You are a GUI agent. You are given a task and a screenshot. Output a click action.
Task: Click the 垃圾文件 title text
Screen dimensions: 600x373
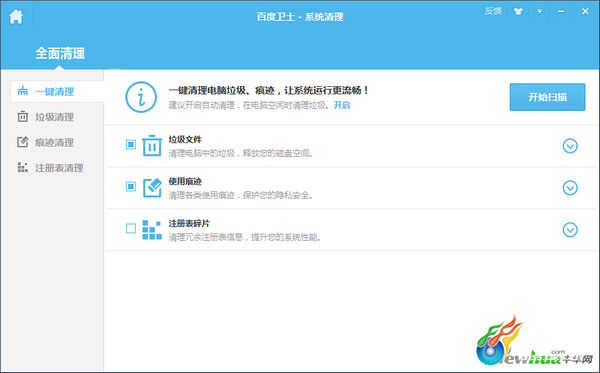pos(185,139)
